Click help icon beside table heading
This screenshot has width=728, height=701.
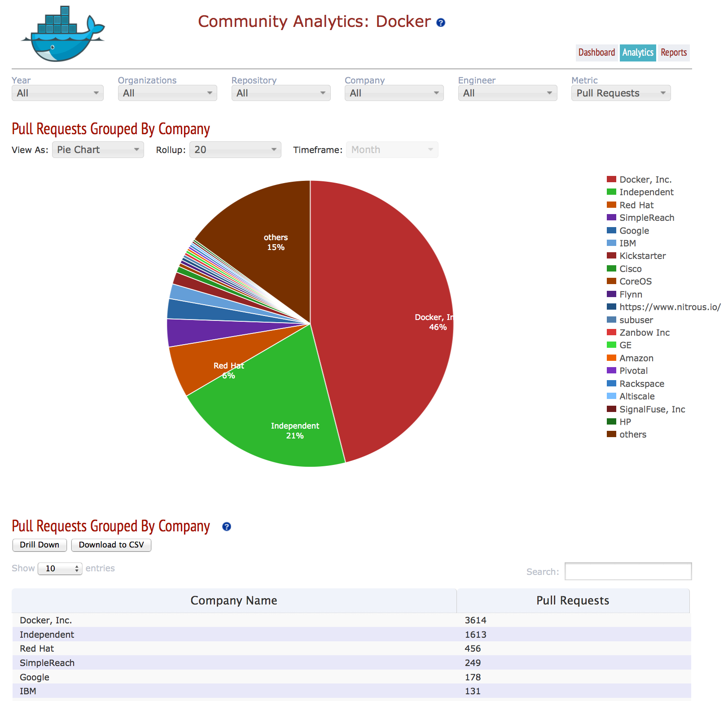click(227, 526)
